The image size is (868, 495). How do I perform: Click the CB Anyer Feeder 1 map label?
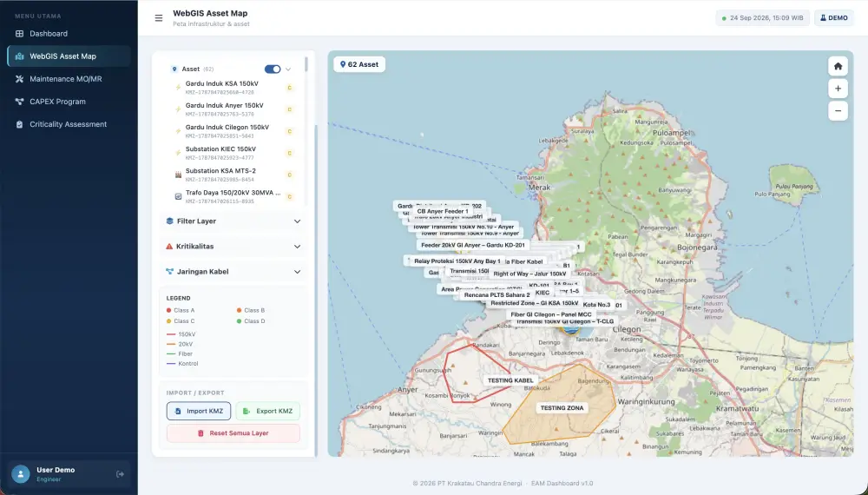tap(443, 212)
